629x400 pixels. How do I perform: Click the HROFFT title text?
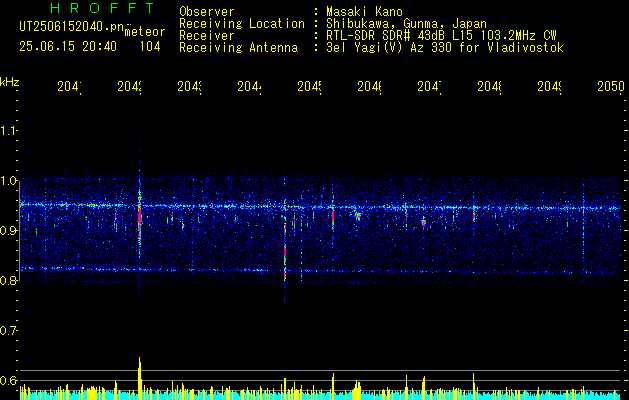point(102,8)
